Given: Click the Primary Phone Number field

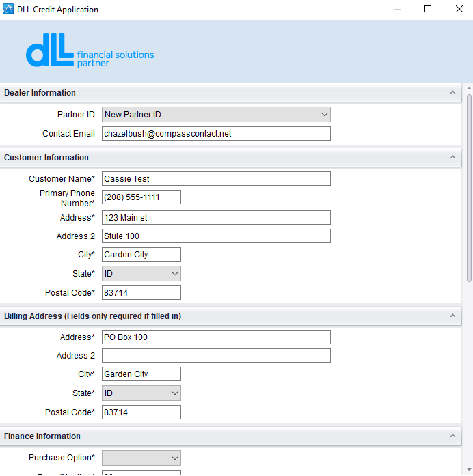Looking at the screenshot, I should tap(141, 197).
